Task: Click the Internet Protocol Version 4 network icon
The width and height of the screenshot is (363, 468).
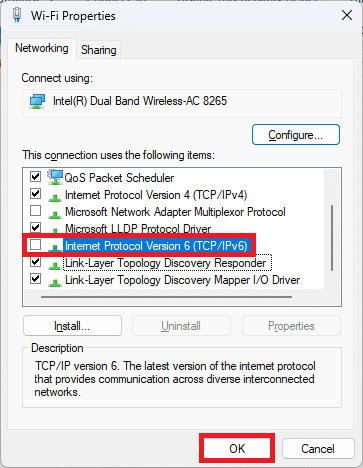Action: tap(55, 197)
